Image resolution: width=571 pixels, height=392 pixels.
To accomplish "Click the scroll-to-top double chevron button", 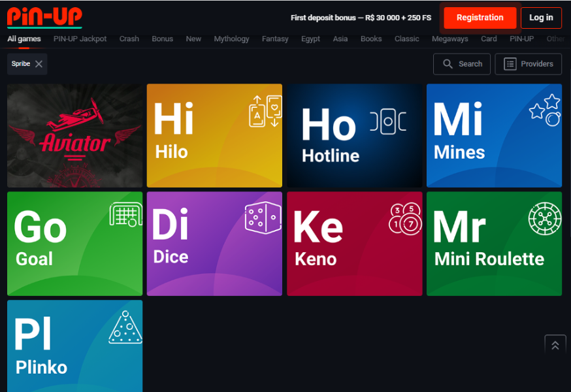I will point(555,345).
